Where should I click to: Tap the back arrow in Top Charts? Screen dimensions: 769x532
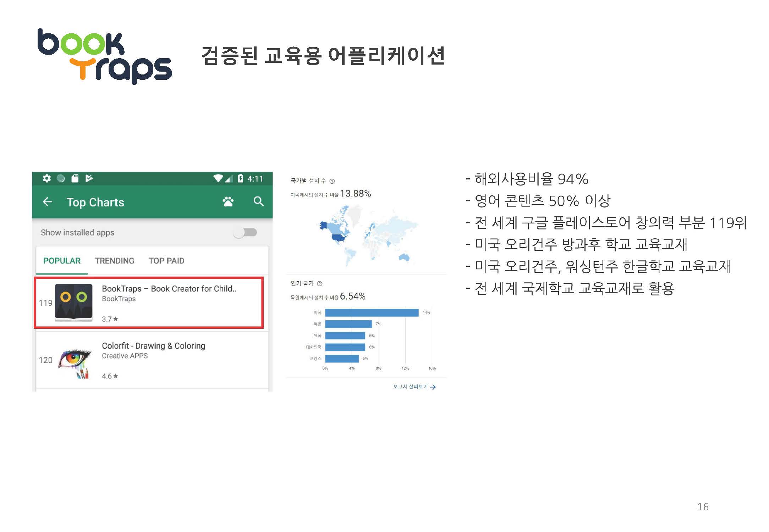click(47, 202)
